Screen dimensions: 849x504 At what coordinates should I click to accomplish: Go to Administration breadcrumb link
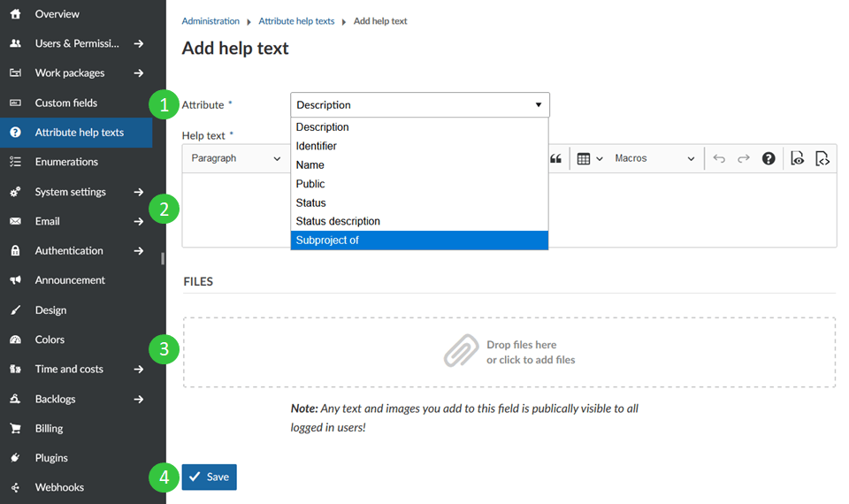[x=210, y=21]
